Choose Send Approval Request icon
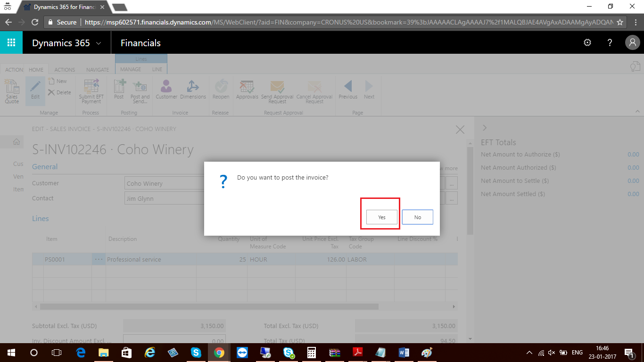644x362 pixels. tap(277, 91)
